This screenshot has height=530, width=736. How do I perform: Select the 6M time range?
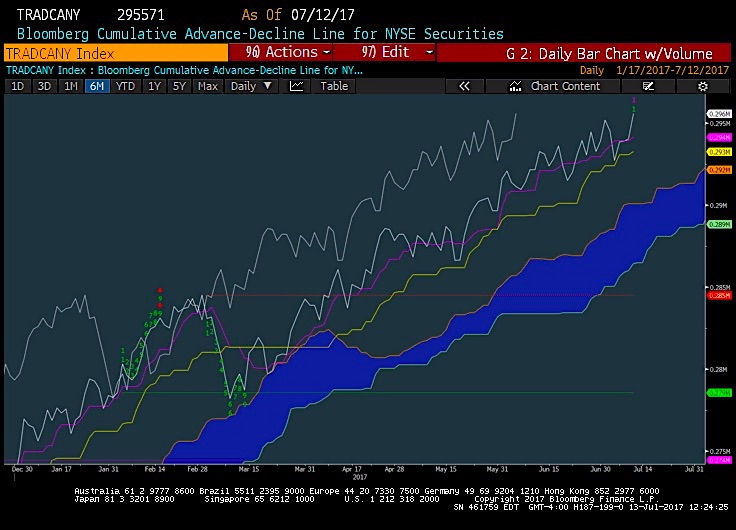coord(97,86)
